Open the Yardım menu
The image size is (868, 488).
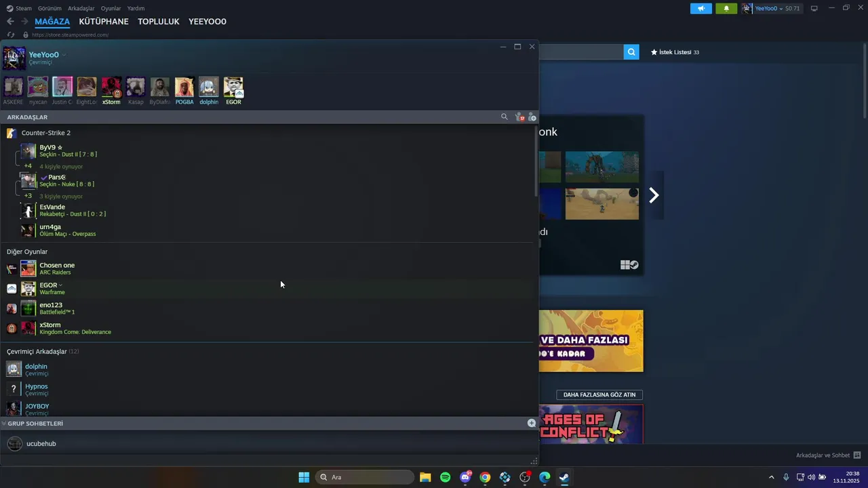tap(136, 8)
